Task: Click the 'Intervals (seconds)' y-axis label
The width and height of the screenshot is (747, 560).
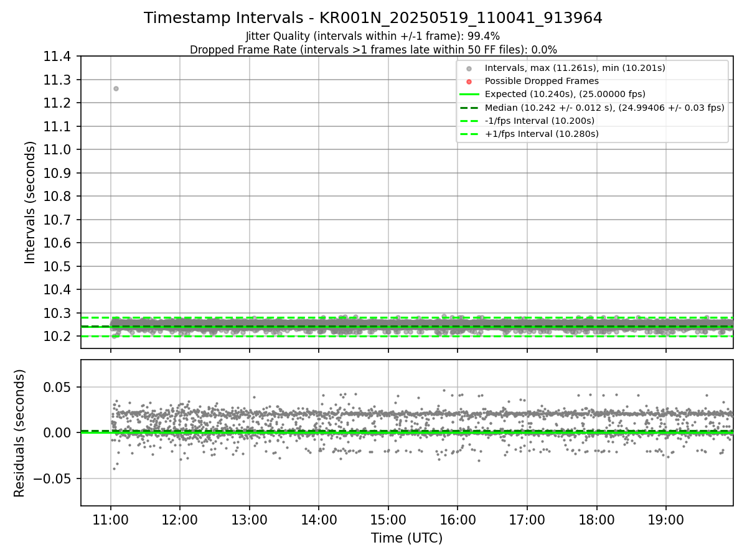Action: 31,202
